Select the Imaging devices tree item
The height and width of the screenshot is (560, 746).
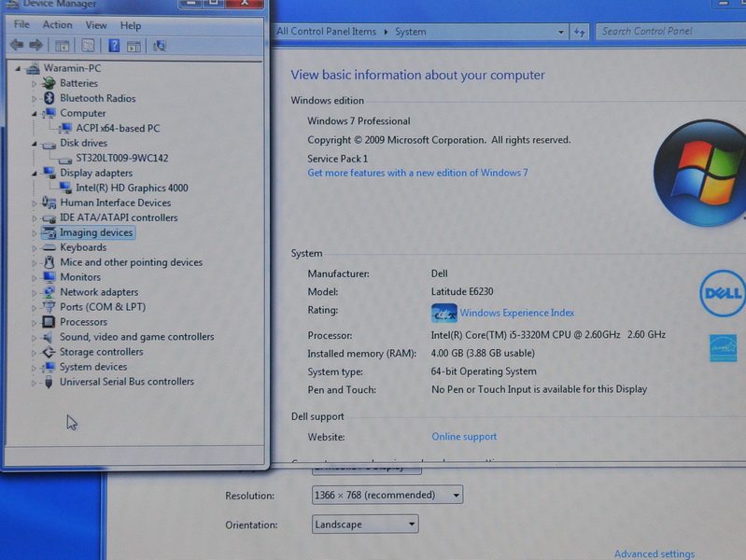96,232
